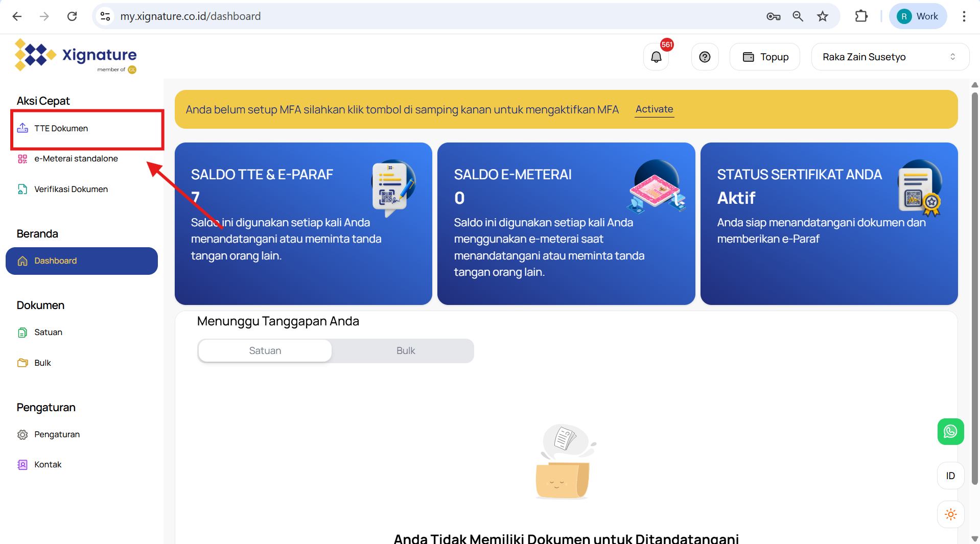This screenshot has height=544, width=980.
Task: Open the Work profile menu
Action: click(918, 16)
